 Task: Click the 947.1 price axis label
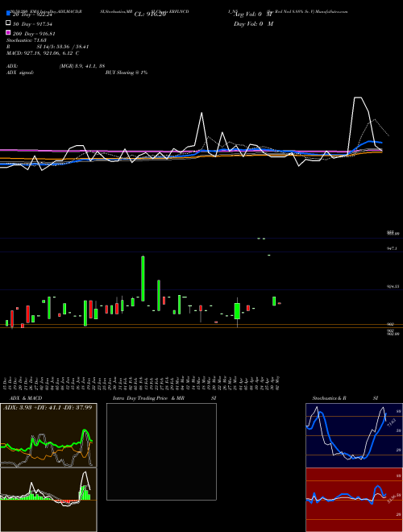(x=392, y=248)
